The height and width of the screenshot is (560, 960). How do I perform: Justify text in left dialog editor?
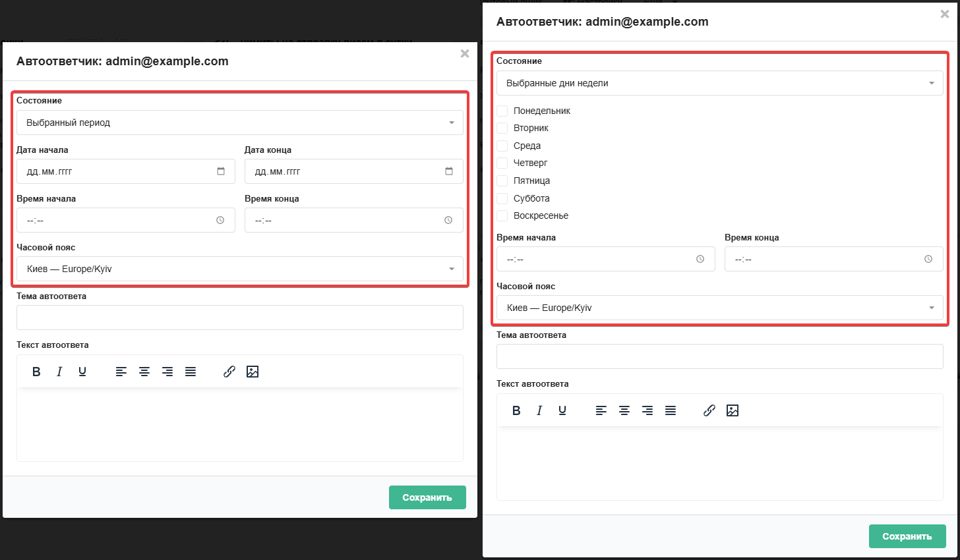pos(191,372)
